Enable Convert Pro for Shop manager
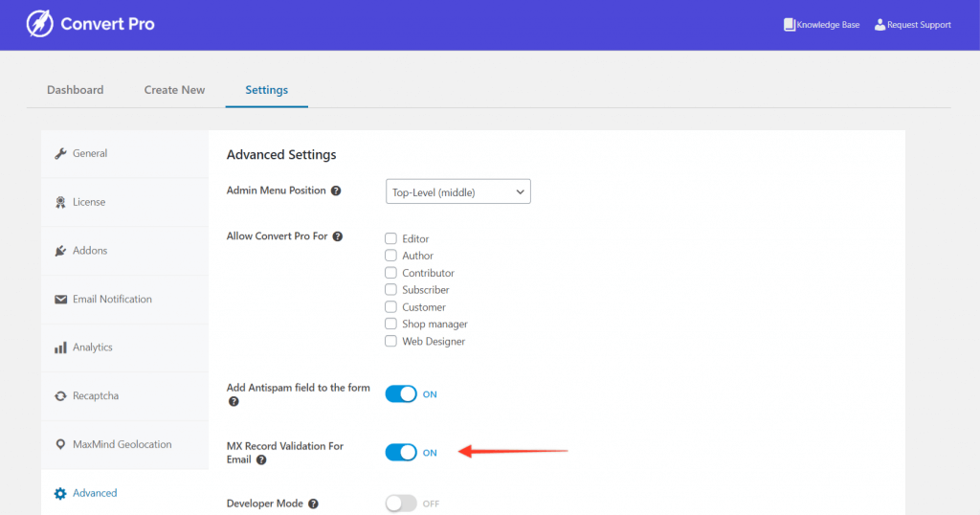This screenshot has height=515, width=980. point(390,324)
